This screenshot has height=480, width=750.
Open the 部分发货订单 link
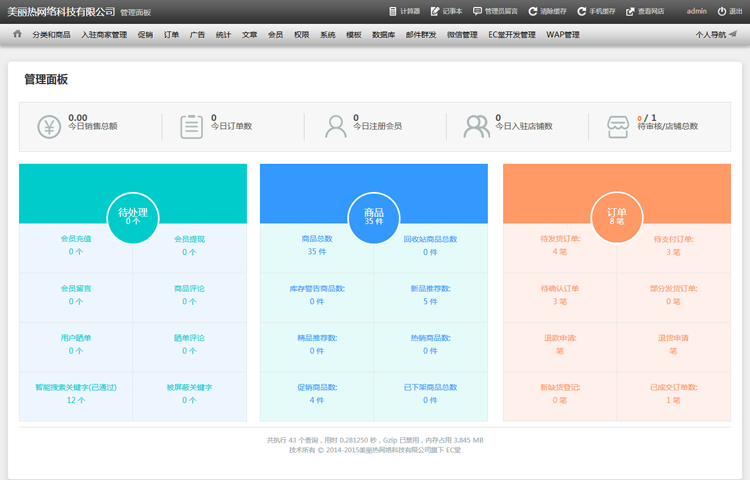(x=673, y=288)
